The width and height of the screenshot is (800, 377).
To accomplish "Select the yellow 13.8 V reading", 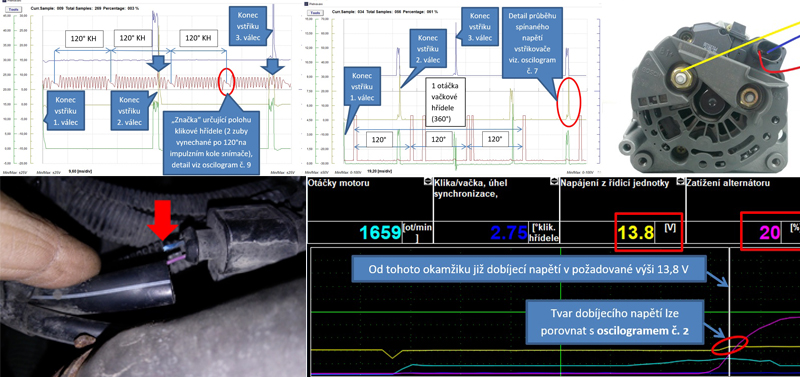I will 635,233.
